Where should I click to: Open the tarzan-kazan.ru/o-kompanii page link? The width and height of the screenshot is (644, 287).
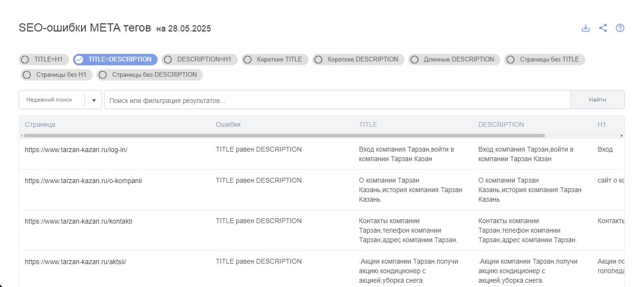[x=84, y=181]
